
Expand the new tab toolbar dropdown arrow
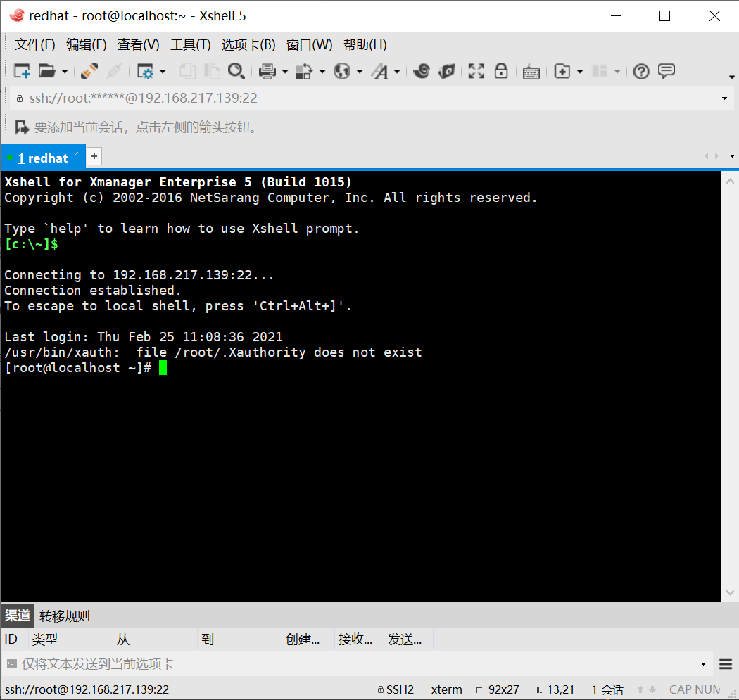point(580,72)
